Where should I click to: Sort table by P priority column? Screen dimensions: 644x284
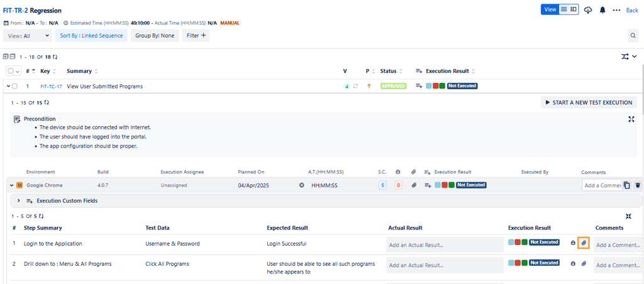[374, 71]
